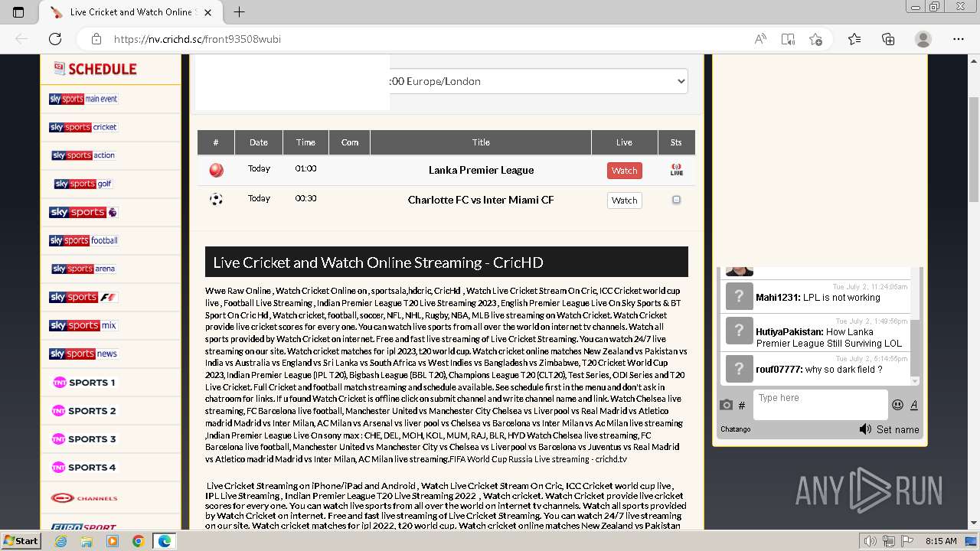Open Sky Sports Premier League channel
This screenshot has height=551, width=980.
point(83,212)
